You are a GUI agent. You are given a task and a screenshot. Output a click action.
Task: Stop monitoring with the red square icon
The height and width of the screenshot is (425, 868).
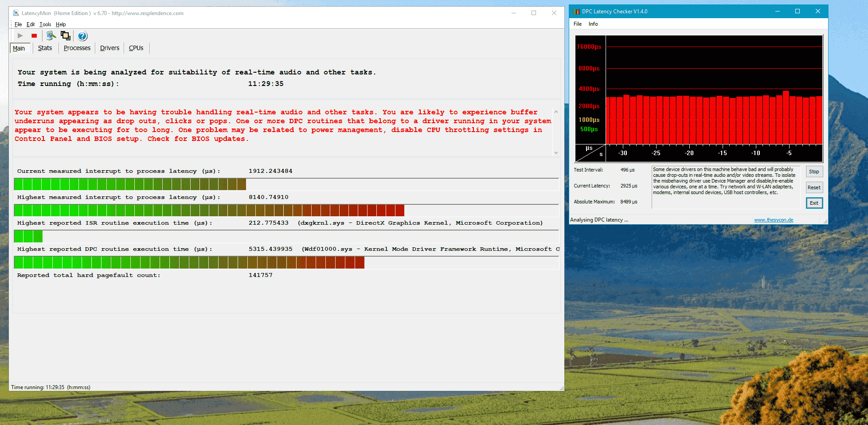click(34, 36)
